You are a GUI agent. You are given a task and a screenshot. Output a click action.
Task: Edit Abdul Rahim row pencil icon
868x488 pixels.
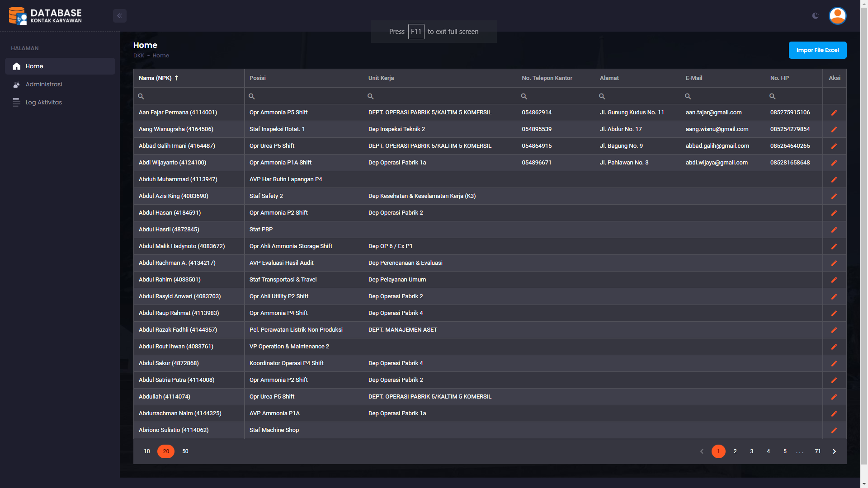click(x=834, y=280)
